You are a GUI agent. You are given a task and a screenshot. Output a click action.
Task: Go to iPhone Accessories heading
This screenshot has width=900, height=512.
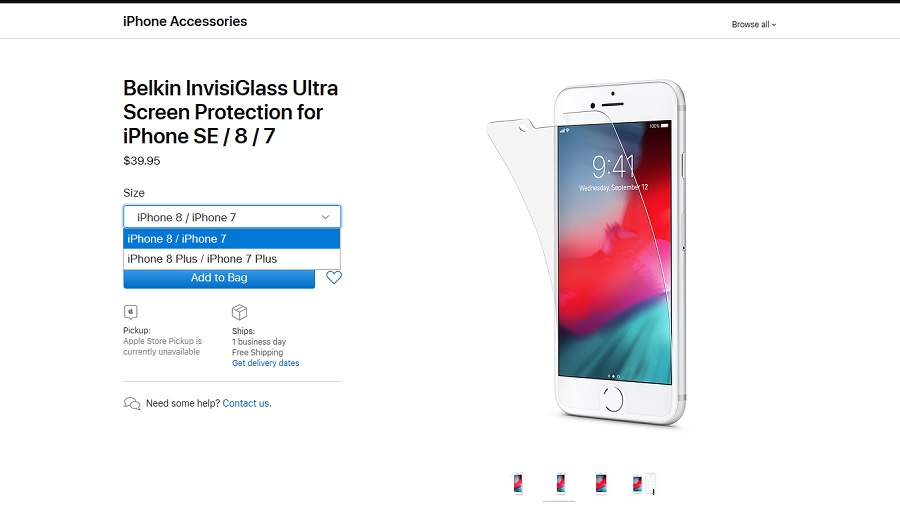[x=185, y=21]
